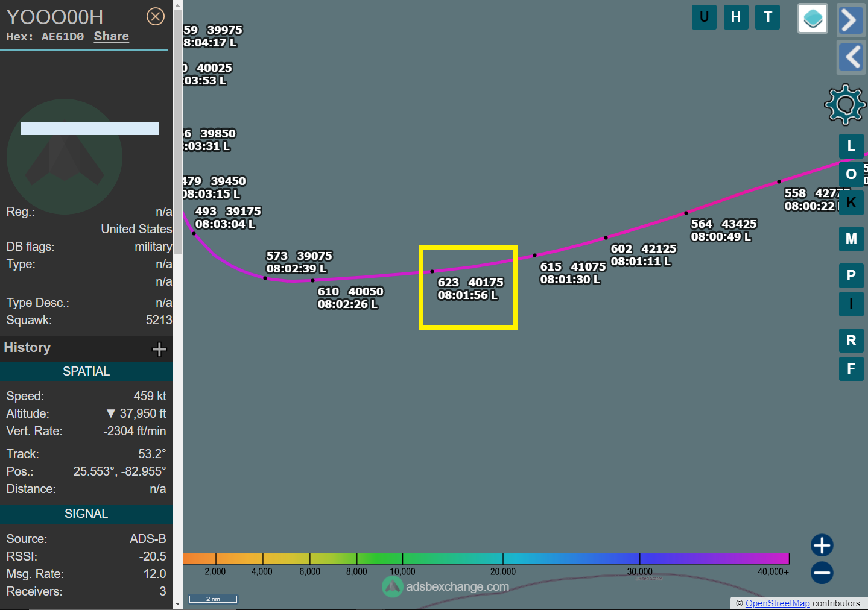Toggle the L labels button
This screenshot has height=610, width=868.
851,146
